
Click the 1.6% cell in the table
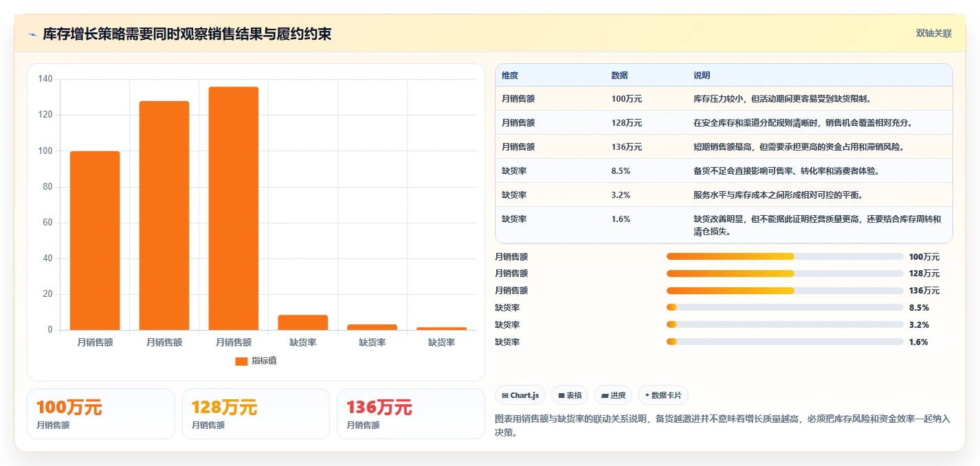621,219
